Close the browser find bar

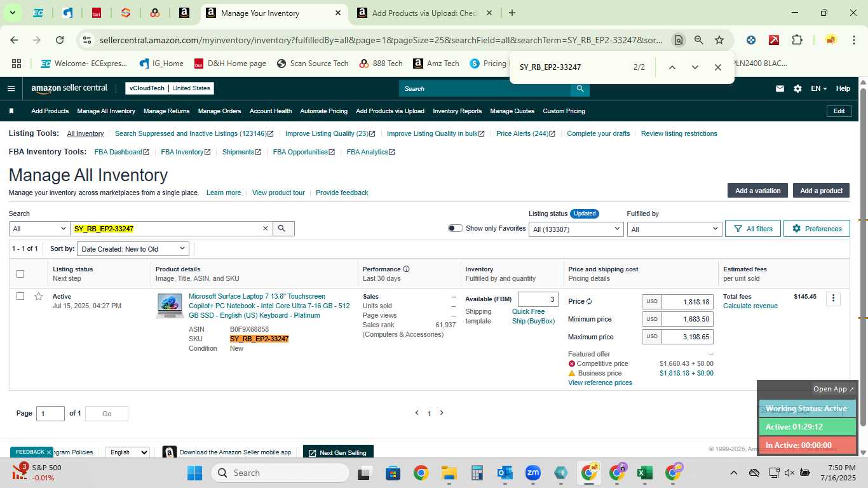click(717, 67)
